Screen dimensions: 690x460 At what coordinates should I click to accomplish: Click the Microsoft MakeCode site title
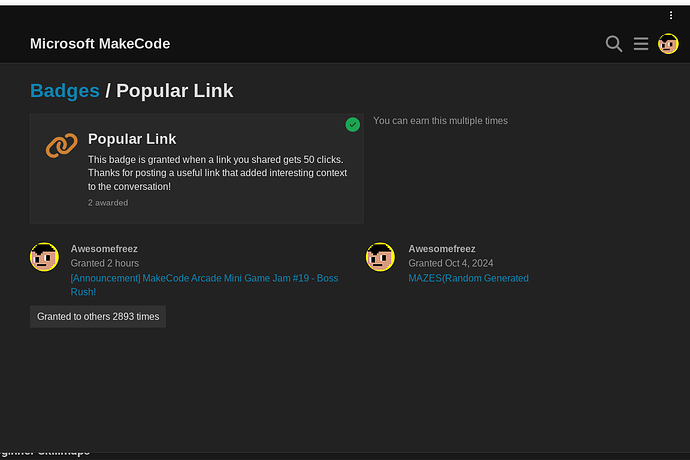(100, 44)
